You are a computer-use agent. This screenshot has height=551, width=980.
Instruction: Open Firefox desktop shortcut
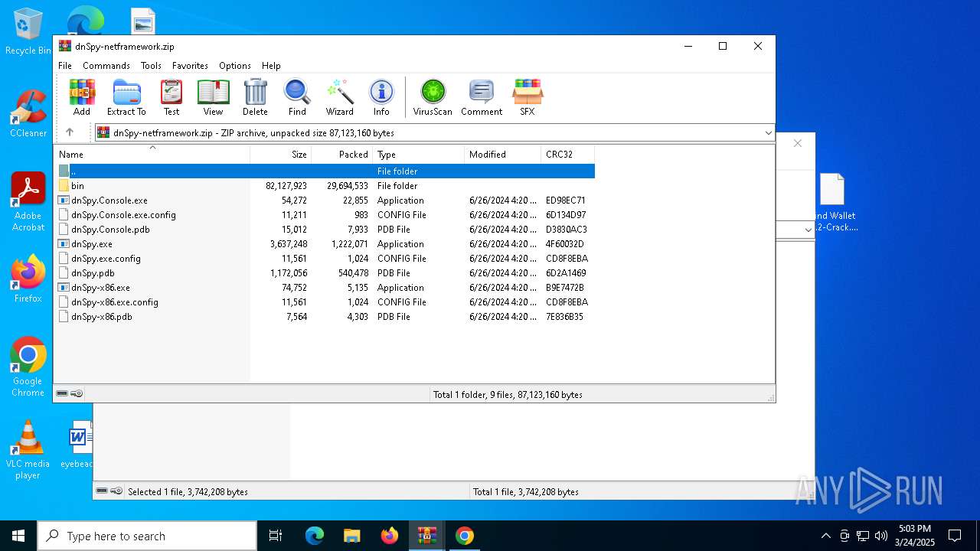(28, 279)
